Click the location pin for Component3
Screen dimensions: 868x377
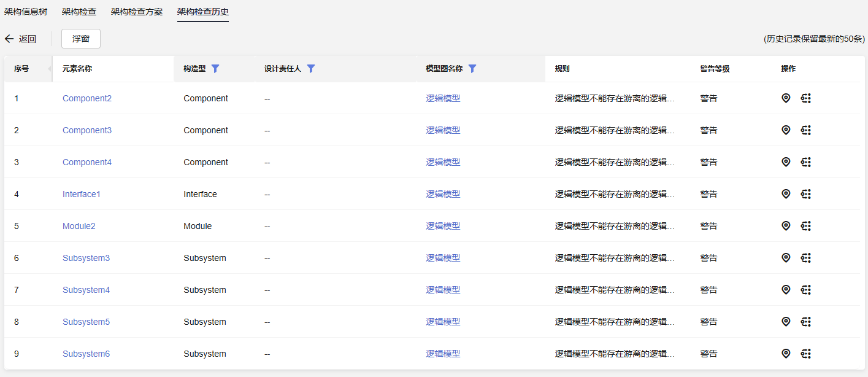tap(786, 130)
